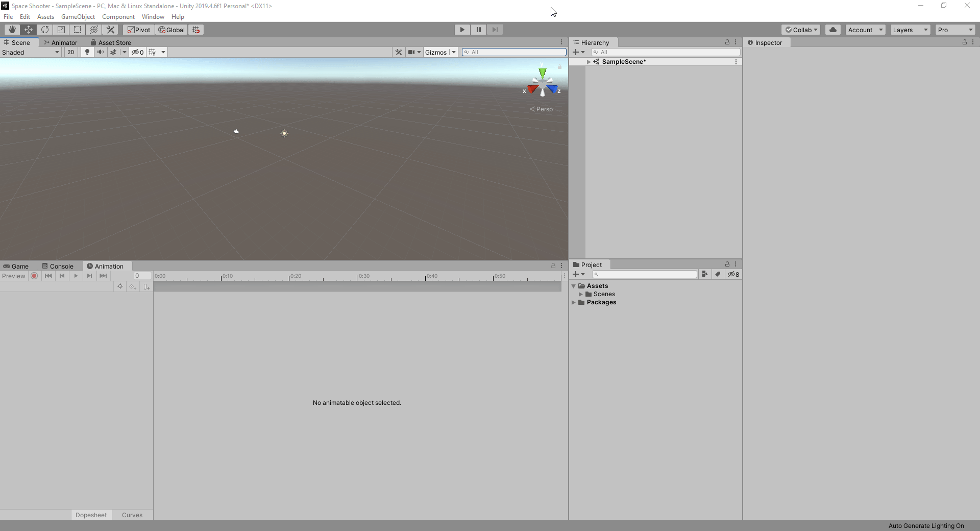
Task: Switch to the Curves view
Action: pos(132,515)
